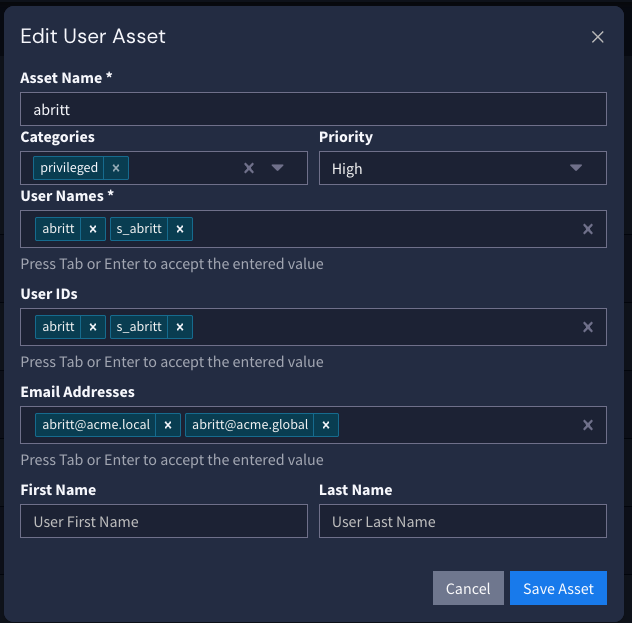Remove s_abritt from User IDs
Image resolution: width=632 pixels, height=623 pixels.
point(180,327)
